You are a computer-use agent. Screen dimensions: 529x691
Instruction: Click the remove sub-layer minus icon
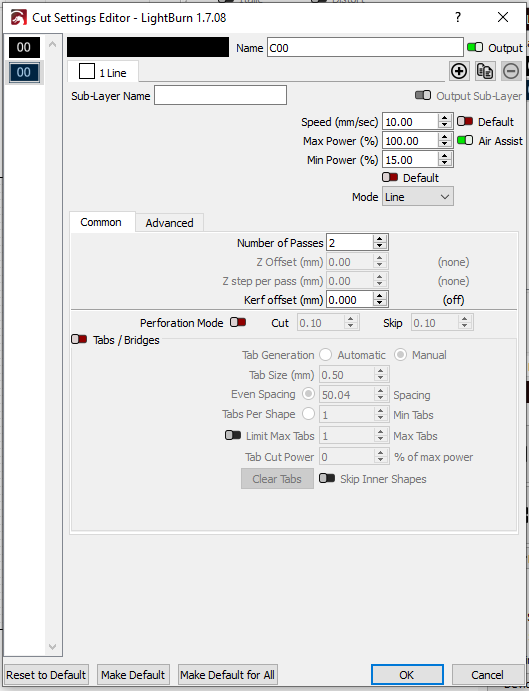(x=511, y=71)
